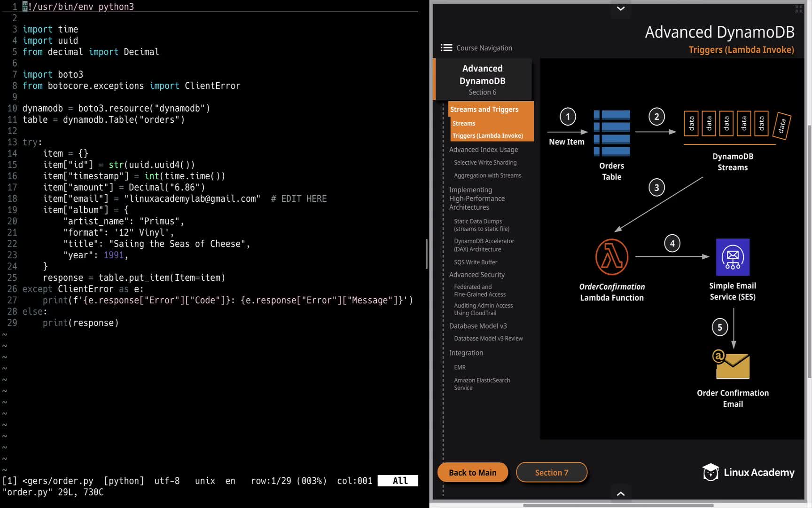Open Advanced Index Usage section
Screen dimensions: 812x508
(484, 150)
